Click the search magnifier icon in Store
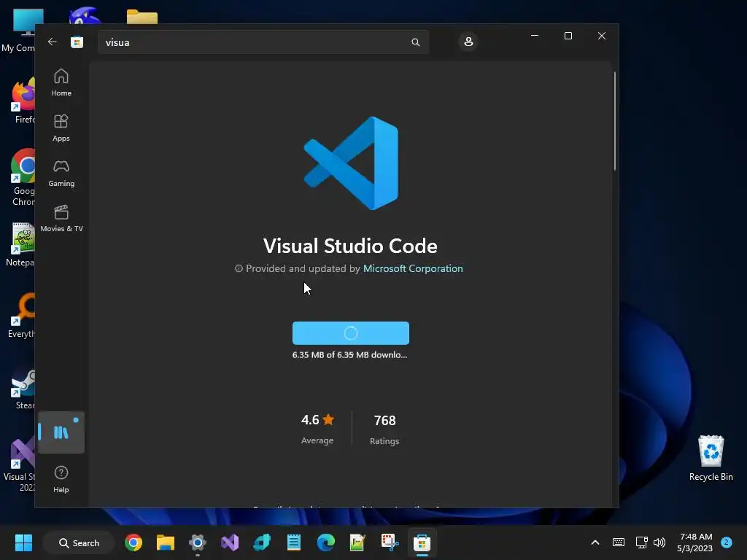This screenshot has height=560, width=747. (415, 42)
